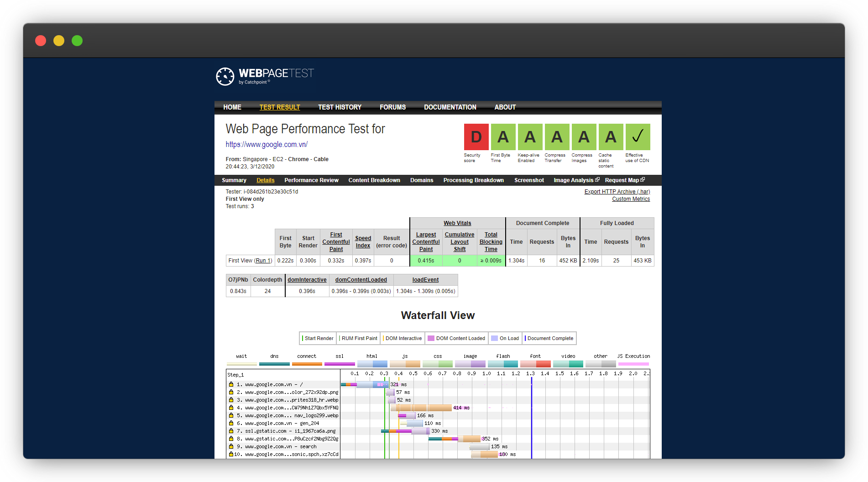This screenshot has width=868, height=482.
Task: Open DOCUMENTATION
Action: coord(450,107)
